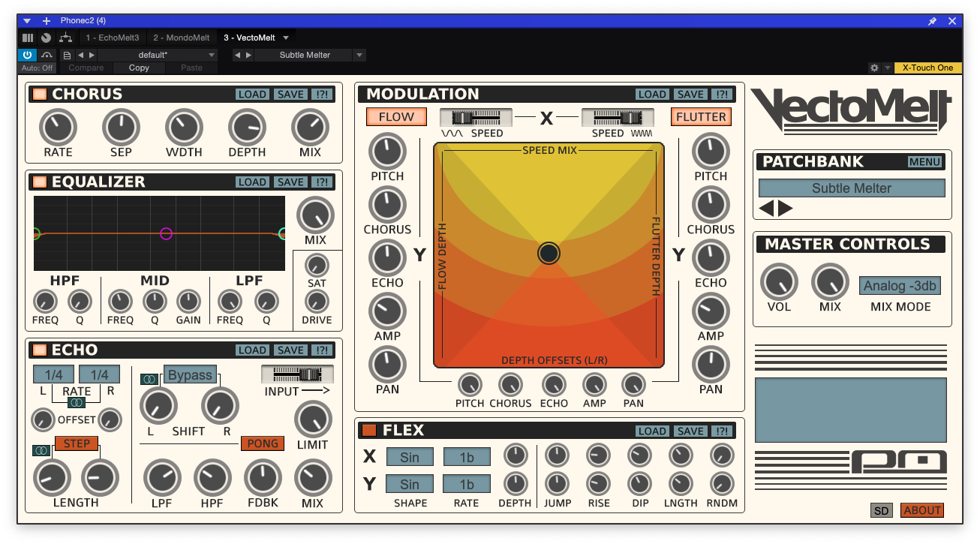Click SAVE in the FLEX header
Viewport: 980px width, 544px height.
[x=690, y=431]
